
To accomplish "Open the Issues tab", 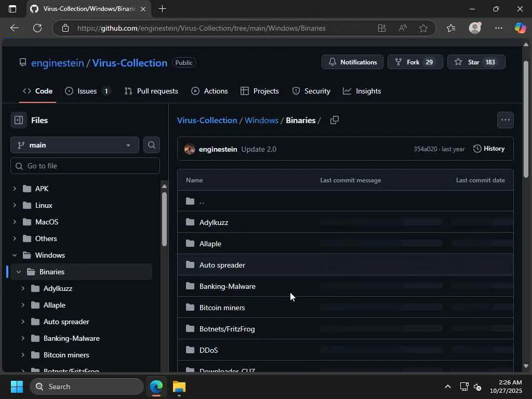I will (87, 91).
